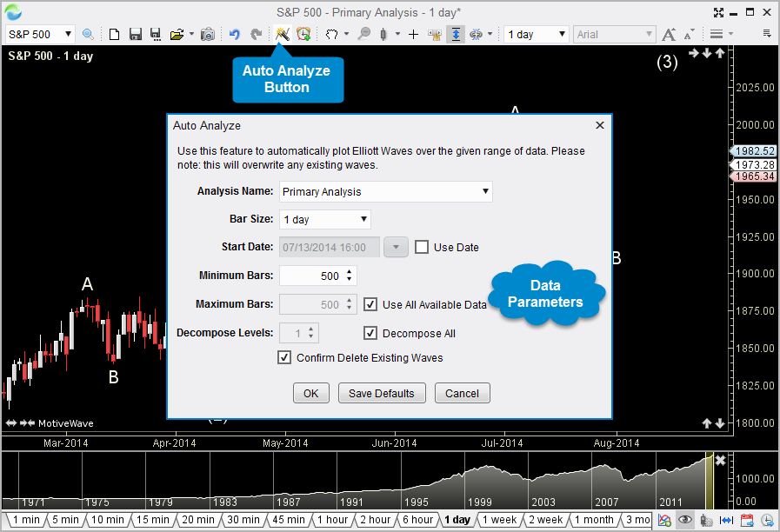This screenshot has height=532, width=780.
Task: Toggle the blue vertical auto-scale icon
Action: click(x=456, y=34)
